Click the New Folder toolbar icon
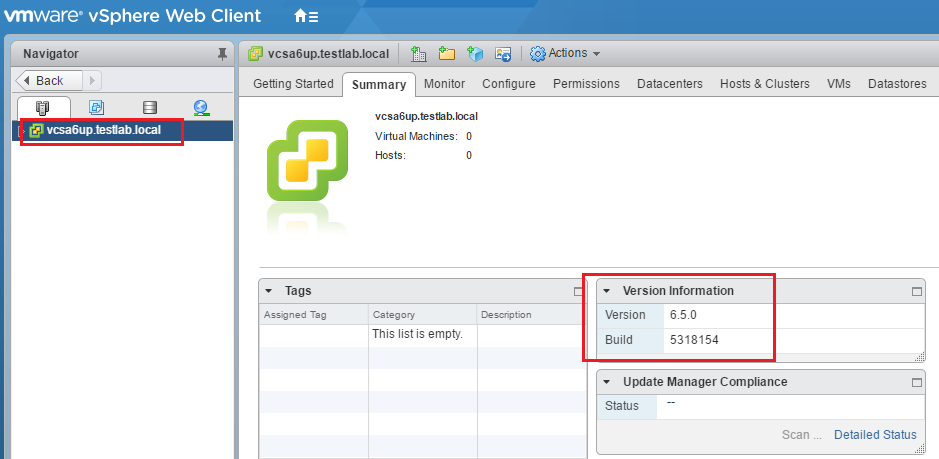Viewport: 939px width, 459px height. (x=447, y=54)
